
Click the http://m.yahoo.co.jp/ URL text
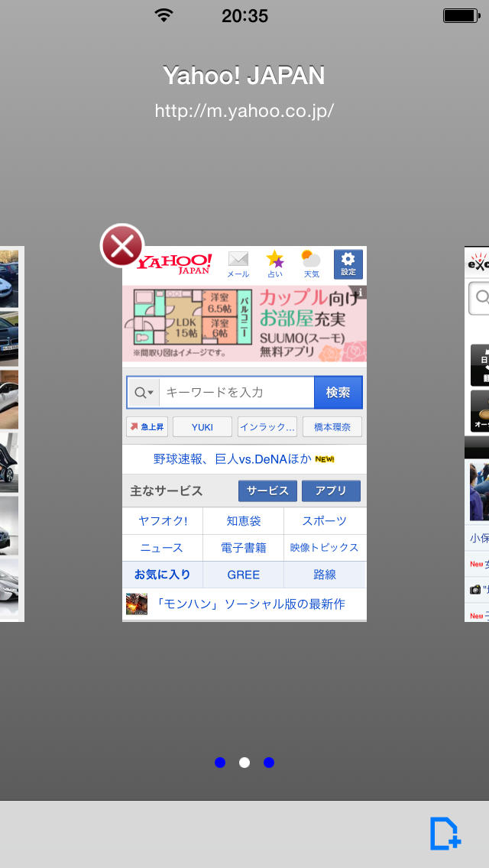[x=244, y=111]
